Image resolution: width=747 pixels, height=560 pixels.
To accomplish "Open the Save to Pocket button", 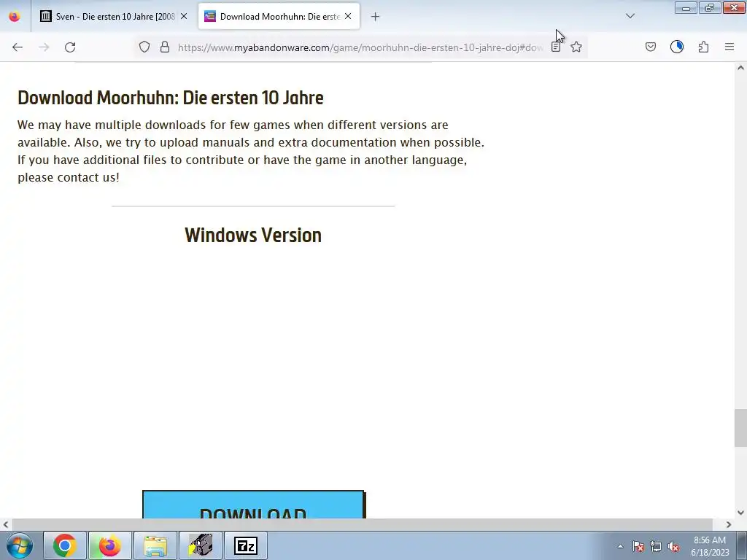I will pyautogui.click(x=650, y=47).
